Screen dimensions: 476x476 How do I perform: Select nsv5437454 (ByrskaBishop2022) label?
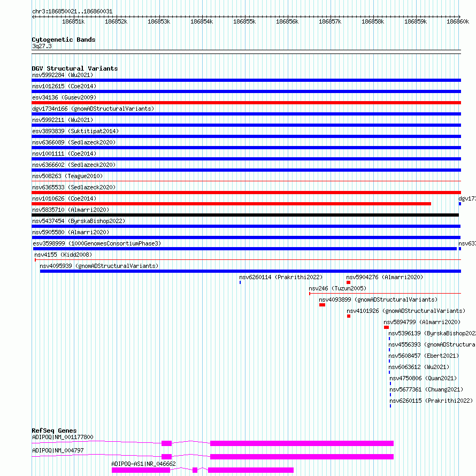pyautogui.click(x=79, y=221)
